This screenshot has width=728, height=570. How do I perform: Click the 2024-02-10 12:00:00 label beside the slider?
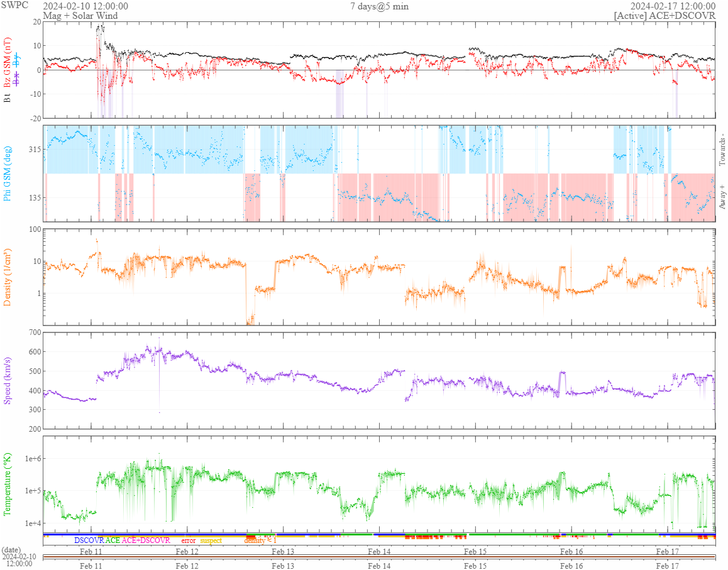19,560
